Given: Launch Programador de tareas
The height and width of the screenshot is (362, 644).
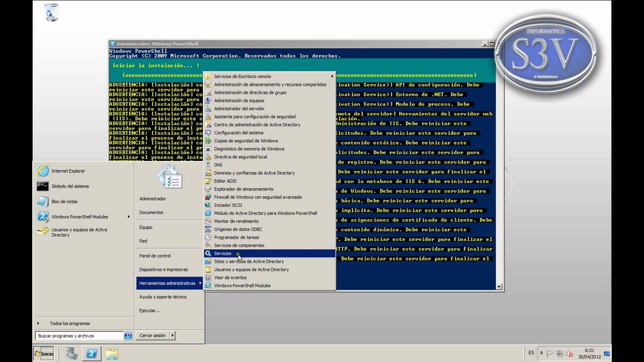Looking at the screenshot, I should 270,237.
